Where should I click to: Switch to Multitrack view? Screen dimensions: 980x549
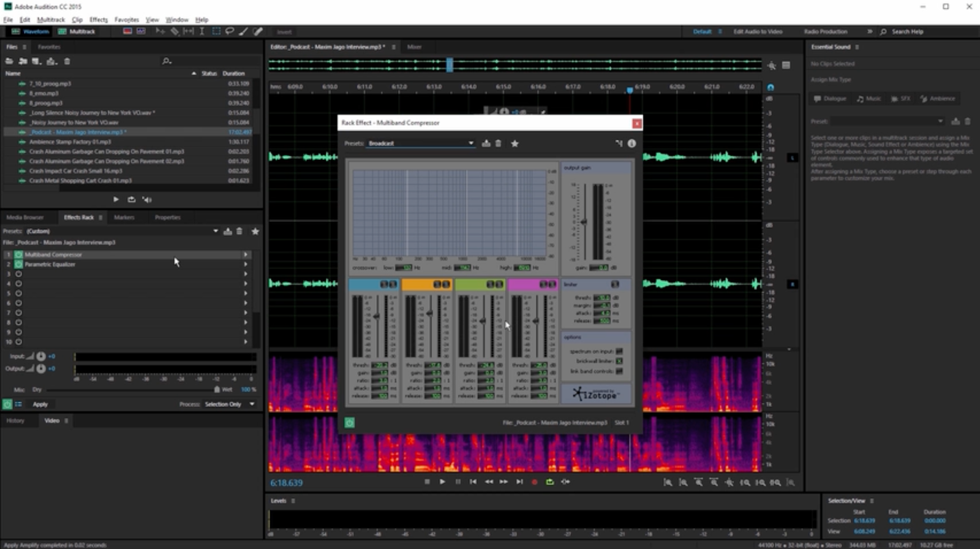(77, 31)
